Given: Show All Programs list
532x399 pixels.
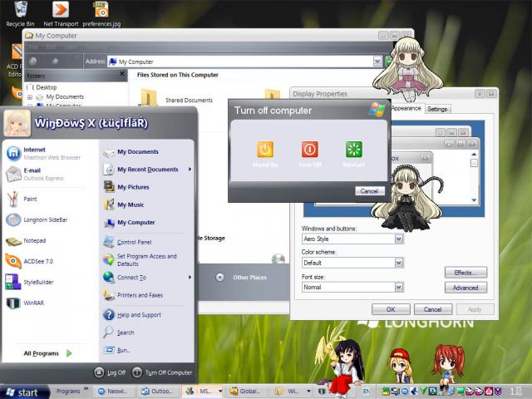Looking at the screenshot, I should (x=47, y=353).
